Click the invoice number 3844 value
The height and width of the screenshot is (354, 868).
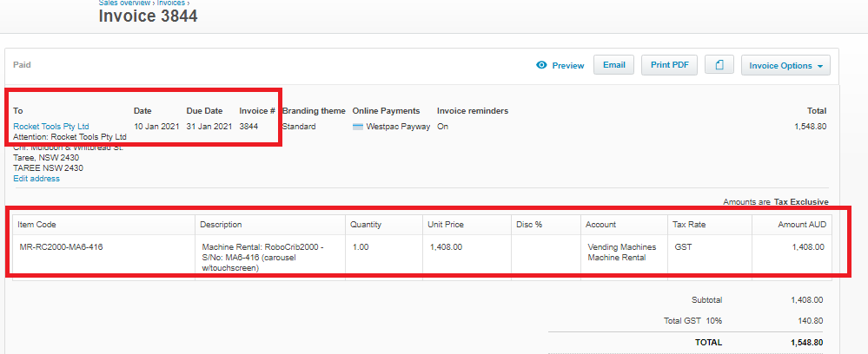tap(248, 126)
